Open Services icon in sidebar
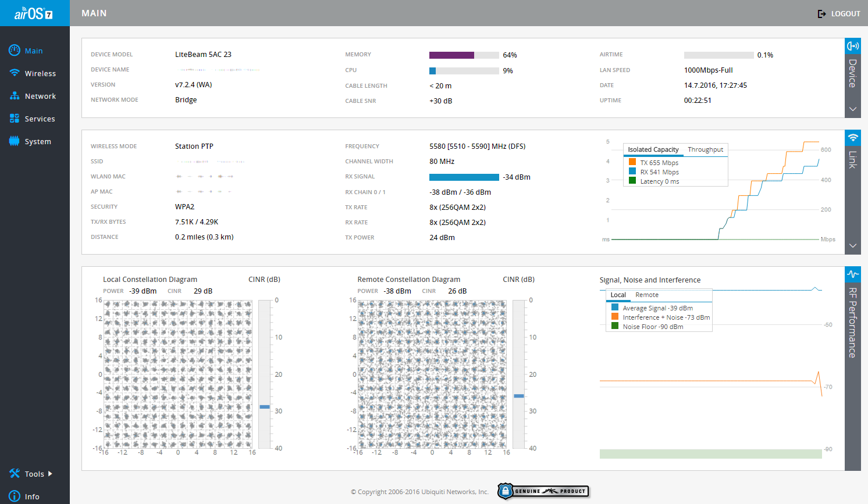 pos(15,119)
